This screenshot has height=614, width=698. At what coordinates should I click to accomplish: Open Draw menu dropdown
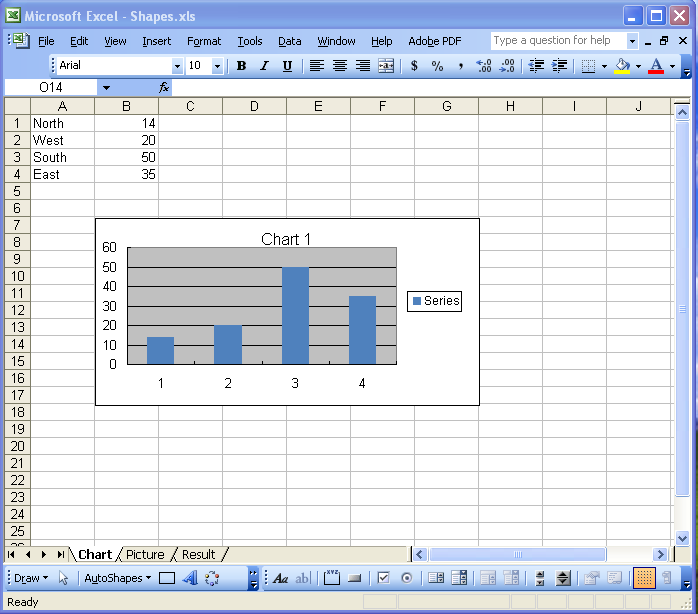tap(31, 578)
